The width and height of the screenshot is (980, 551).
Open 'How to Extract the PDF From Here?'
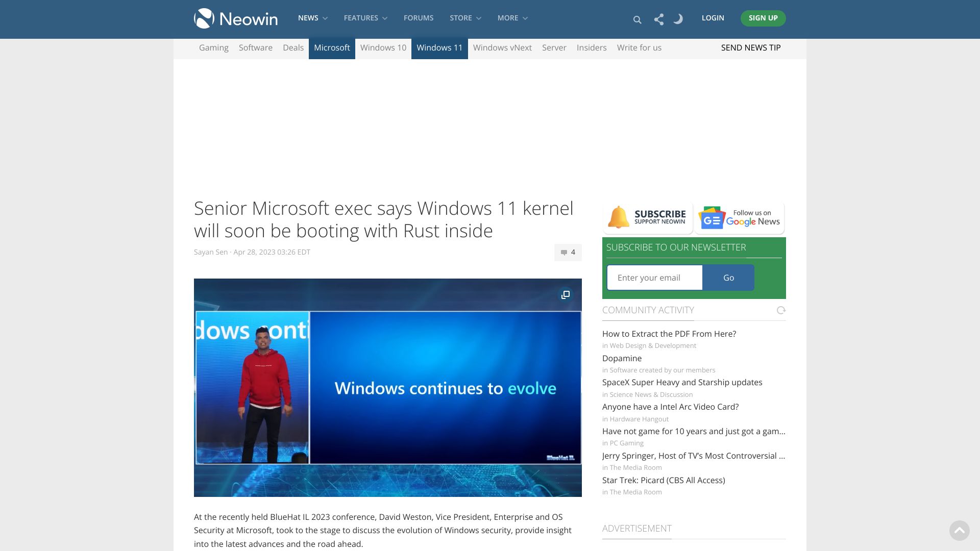(669, 334)
